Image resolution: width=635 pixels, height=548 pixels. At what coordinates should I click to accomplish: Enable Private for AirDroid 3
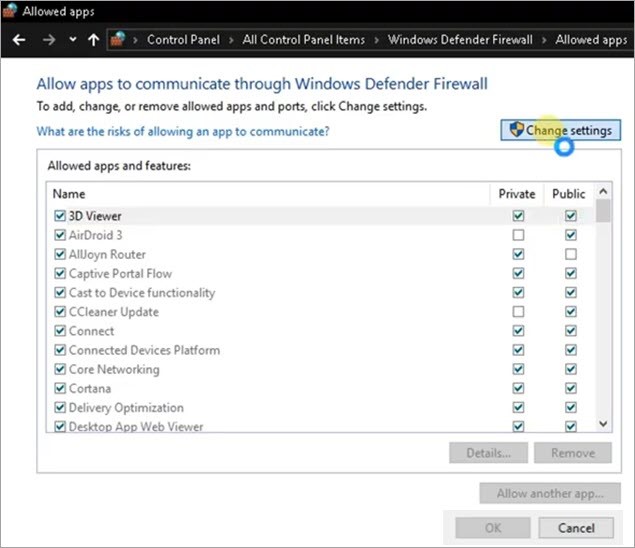[518, 235]
